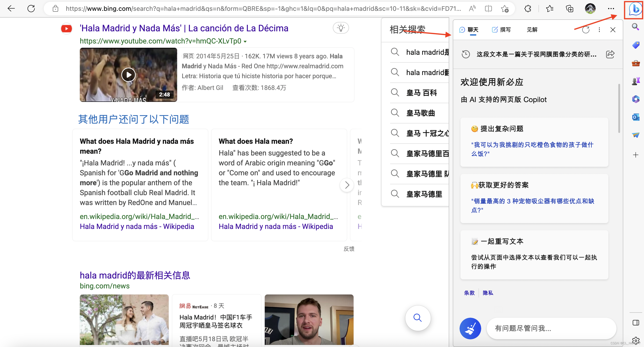Open lightbulb insight icon by video result
This screenshot has width=644, height=347.
pos(341,28)
